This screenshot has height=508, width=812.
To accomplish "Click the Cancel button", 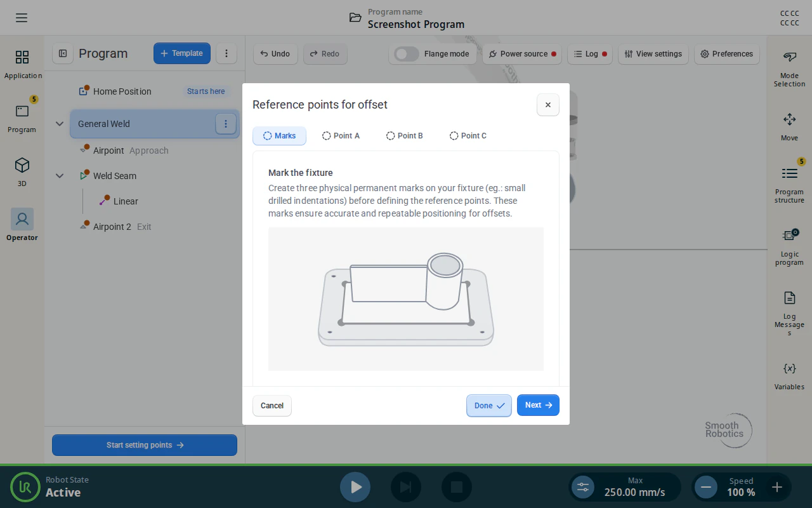I will pos(272,406).
